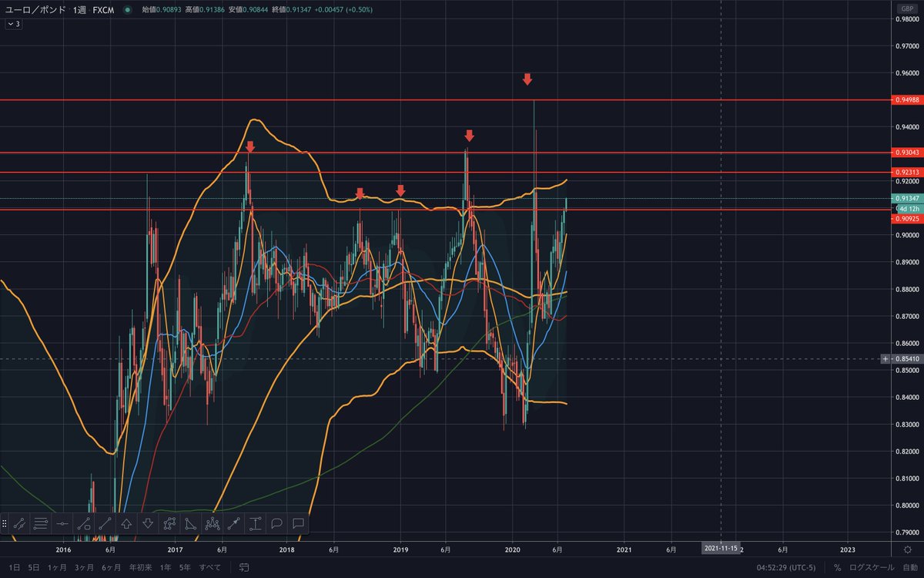The width and height of the screenshot is (924, 578).
Task: Open the go-to-date calendar icon
Action: coord(243,568)
